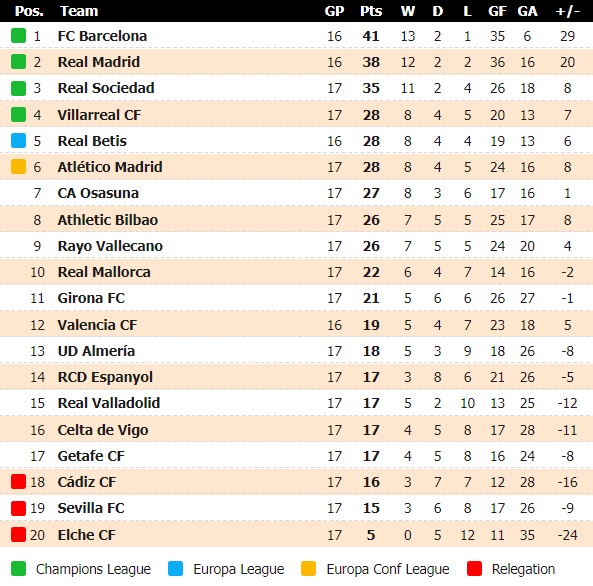This screenshot has height=586, width=593.
Task: Click the red marker beside Elche CF
Action: point(18,535)
